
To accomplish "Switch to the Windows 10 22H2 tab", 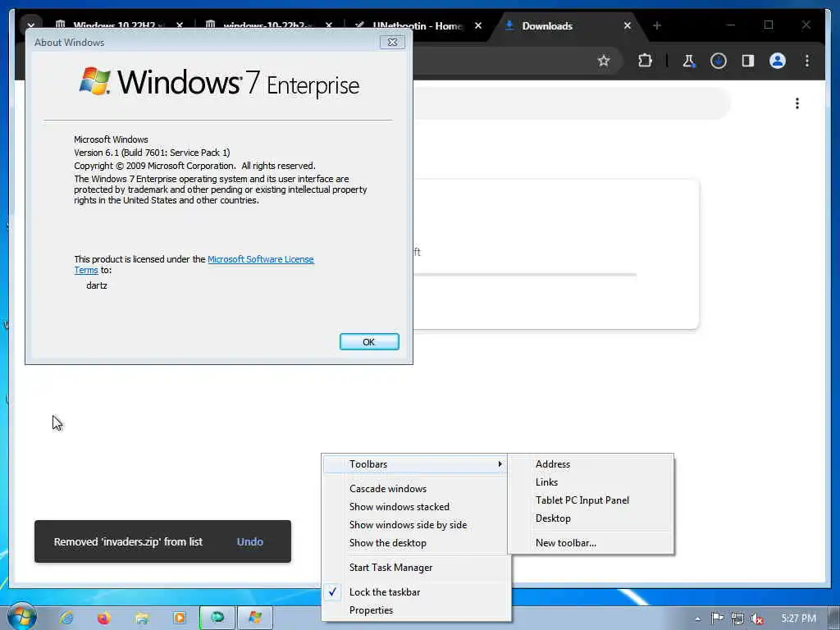I will [119, 25].
